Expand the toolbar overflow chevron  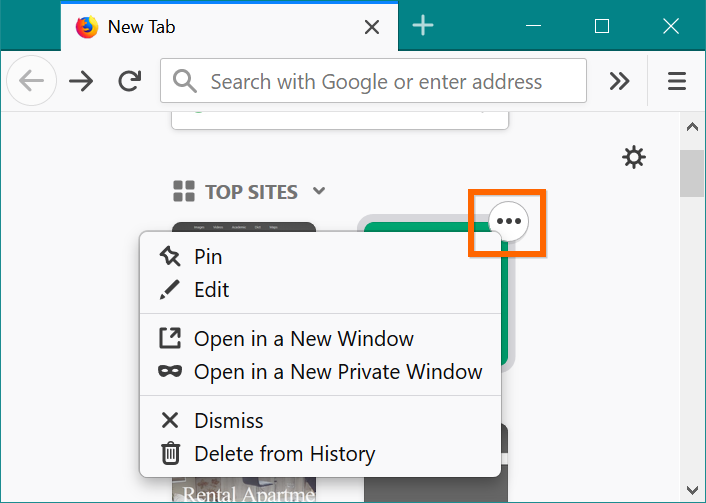coord(620,82)
